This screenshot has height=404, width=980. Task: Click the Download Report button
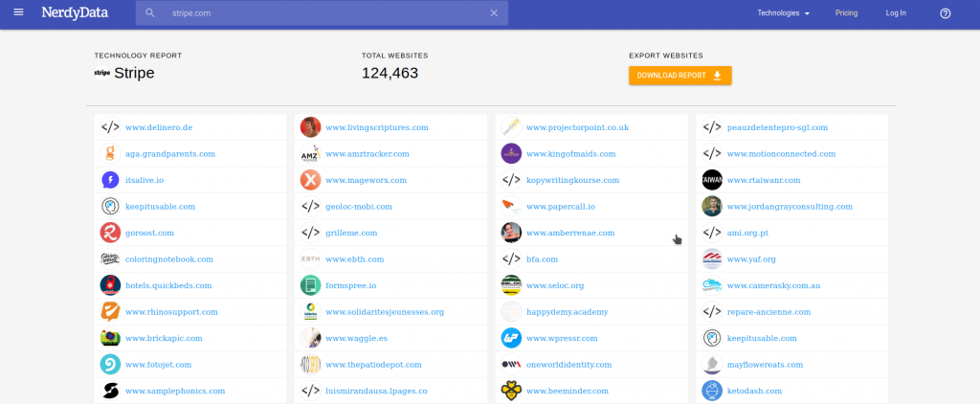tap(680, 76)
